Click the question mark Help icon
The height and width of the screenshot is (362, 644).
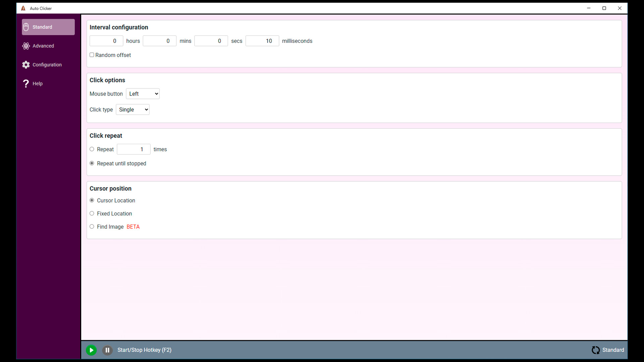[x=26, y=83]
